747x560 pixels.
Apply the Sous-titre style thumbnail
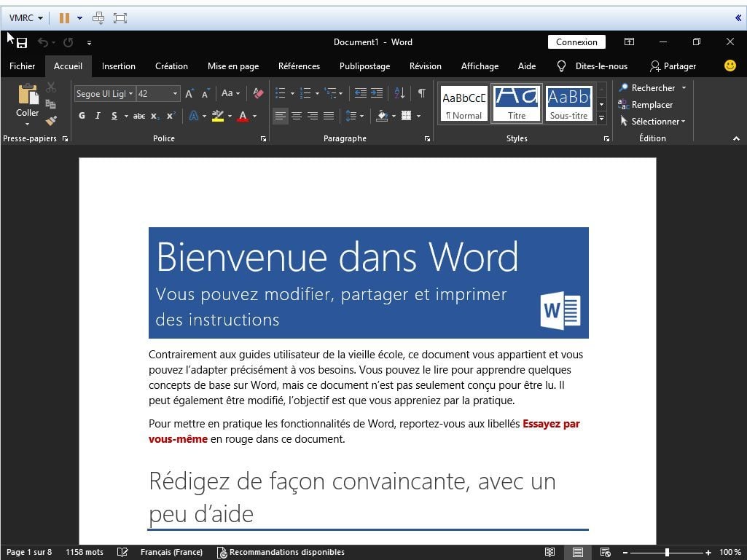pyautogui.click(x=569, y=103)
